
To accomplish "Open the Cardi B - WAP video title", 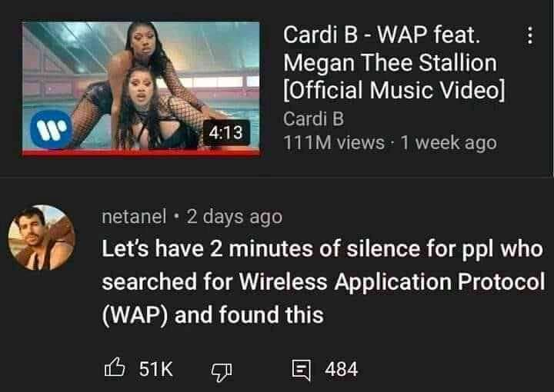I will tap(394, 62).
